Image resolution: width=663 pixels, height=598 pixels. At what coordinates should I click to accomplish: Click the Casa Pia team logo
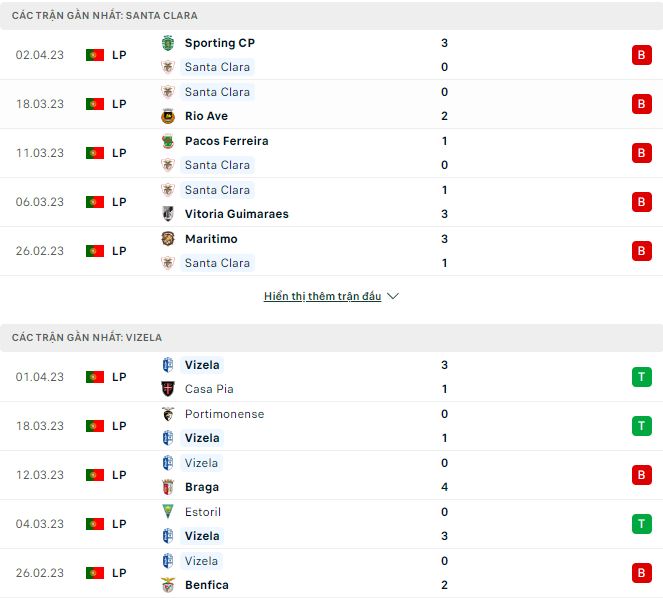167,389
